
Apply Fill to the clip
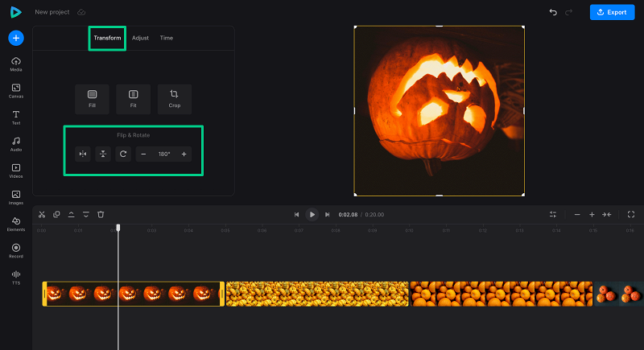click(x=92, y=98)
